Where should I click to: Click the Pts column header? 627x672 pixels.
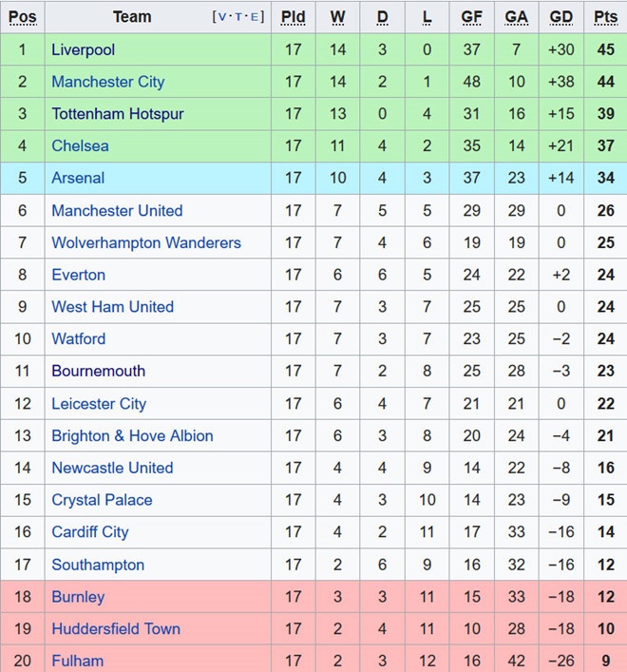(605, 17)
